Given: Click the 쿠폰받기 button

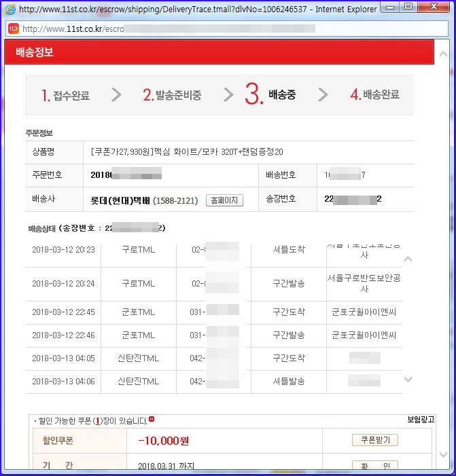Looking at the screenshot, I should tap(375, 440).
